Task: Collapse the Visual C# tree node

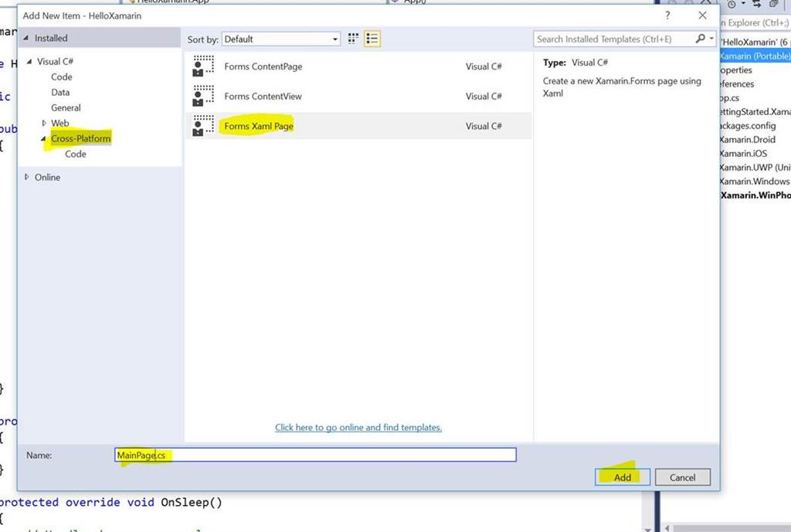Action: [x=29, y=62]
